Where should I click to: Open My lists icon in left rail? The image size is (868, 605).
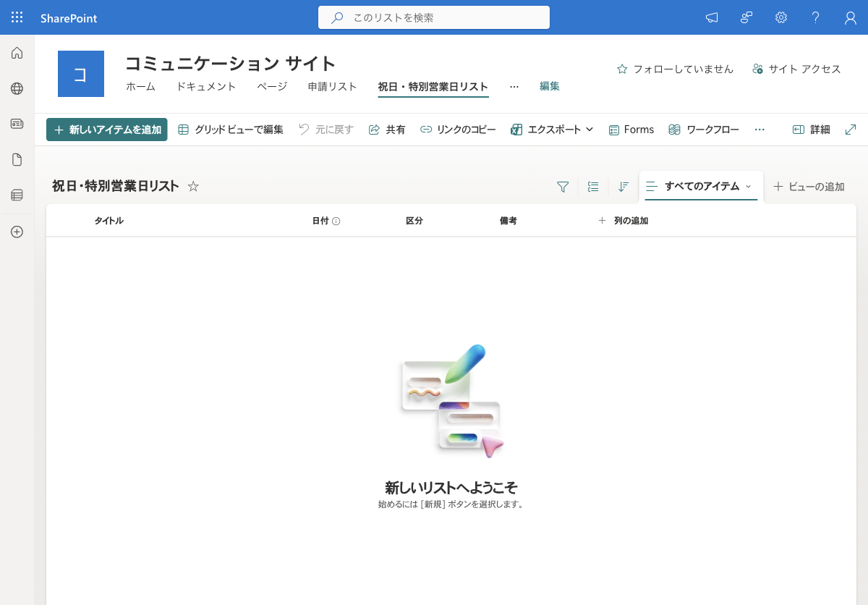click(17, 195)
